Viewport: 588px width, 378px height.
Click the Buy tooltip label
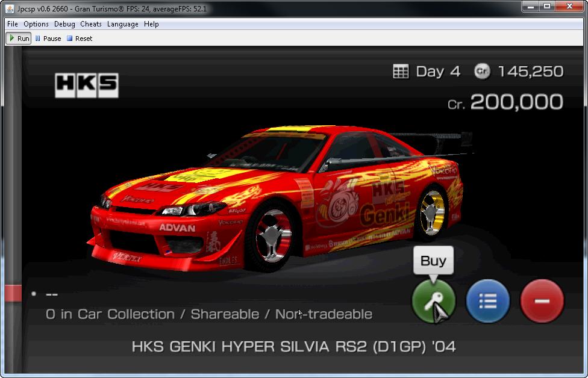[433, 261]
